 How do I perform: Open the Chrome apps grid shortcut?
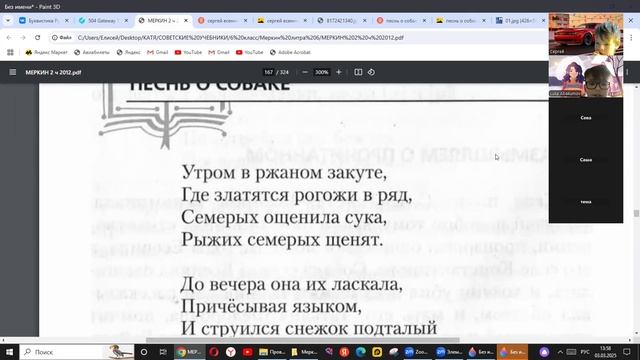(10, 52)
